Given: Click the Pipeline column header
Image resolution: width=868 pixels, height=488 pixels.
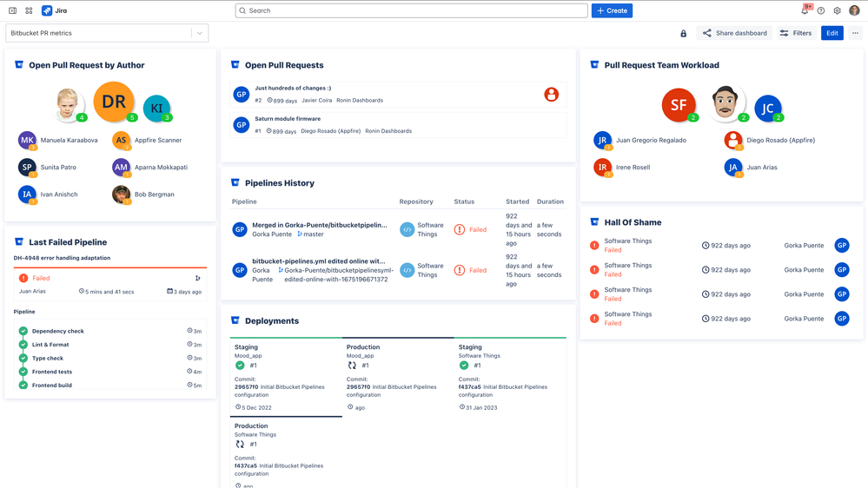Looking at the screenshot, I should coord(244,201).
